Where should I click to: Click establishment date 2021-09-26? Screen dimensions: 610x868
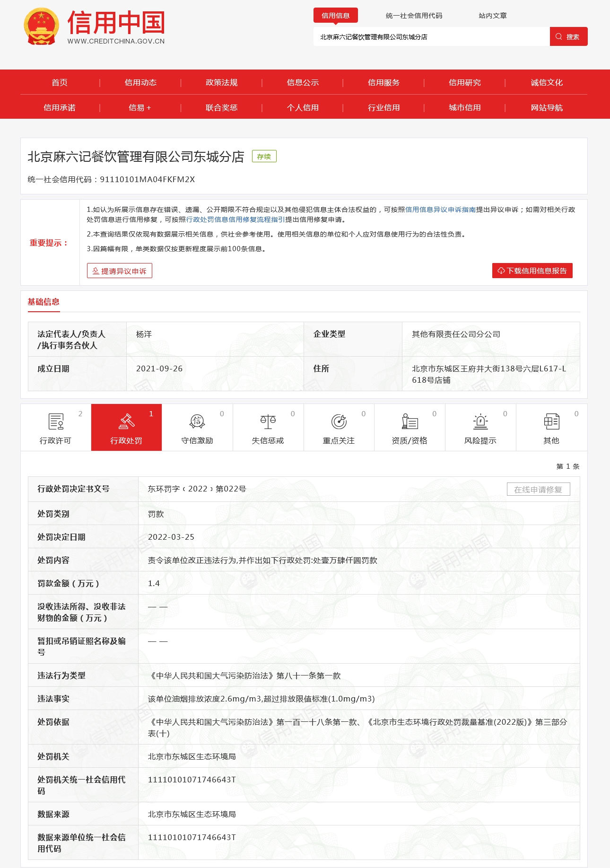point(159,368)
